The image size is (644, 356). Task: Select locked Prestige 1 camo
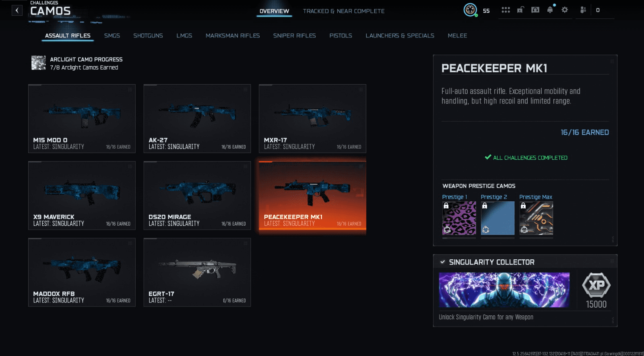click(459, 218)
